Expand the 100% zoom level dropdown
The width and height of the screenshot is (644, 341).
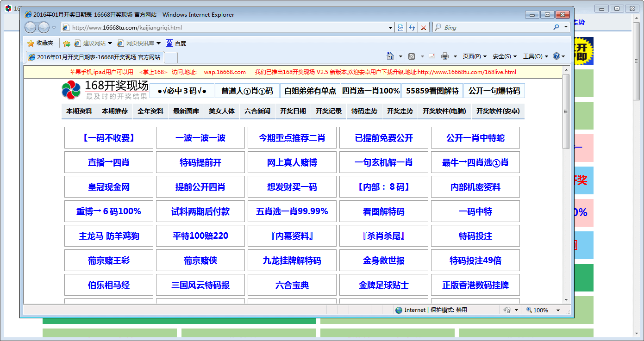(x=558, y=310)
